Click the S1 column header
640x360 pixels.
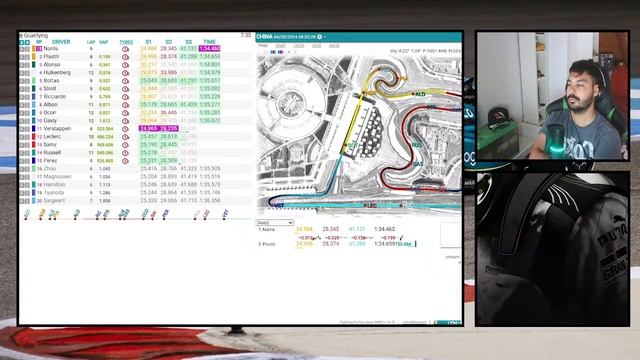tap(148, 42)
